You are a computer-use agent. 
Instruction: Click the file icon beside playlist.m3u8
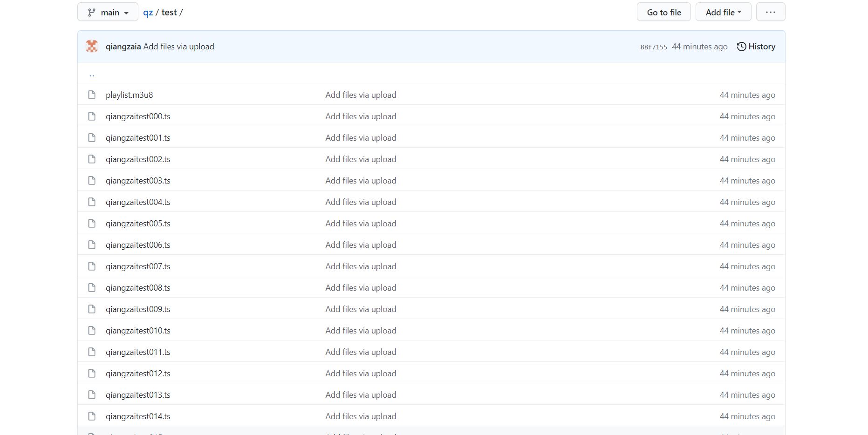click(x=92, y=95)
